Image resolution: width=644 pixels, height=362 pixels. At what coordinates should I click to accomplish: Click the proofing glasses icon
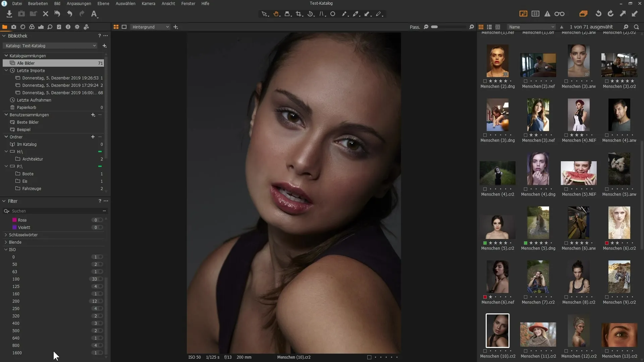[559, 14]
